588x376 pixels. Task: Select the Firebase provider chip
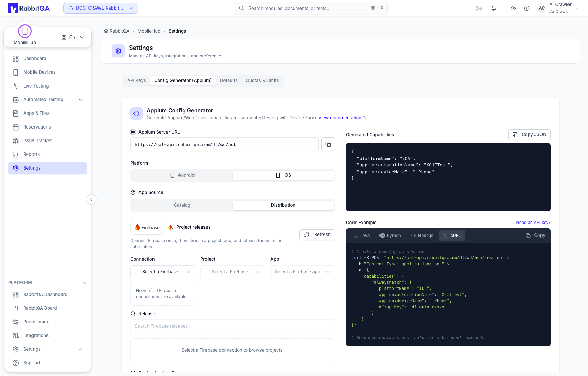pyautogui.click(x=147, y=227)
